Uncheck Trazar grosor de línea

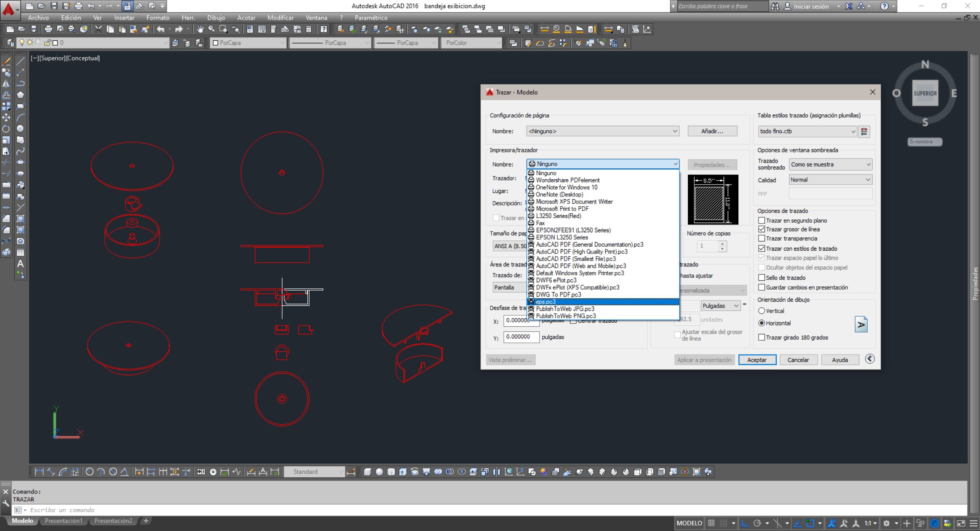[762, 229]
